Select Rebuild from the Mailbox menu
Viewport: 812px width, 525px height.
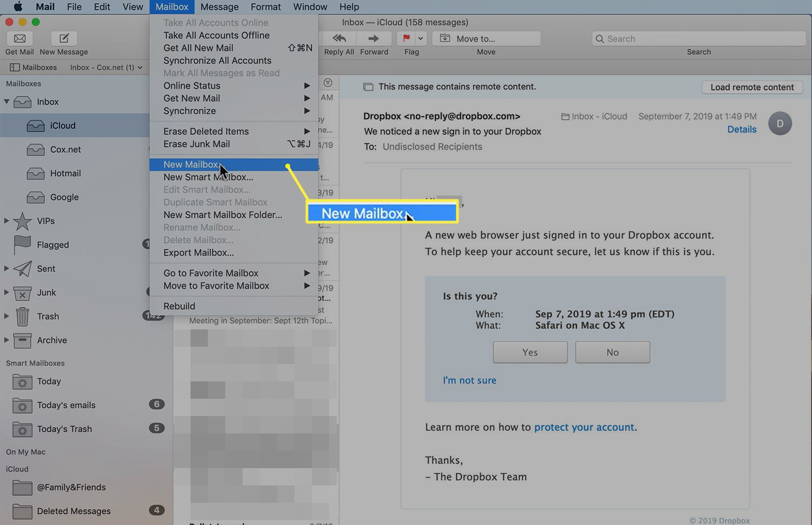(x=234, y=306)
